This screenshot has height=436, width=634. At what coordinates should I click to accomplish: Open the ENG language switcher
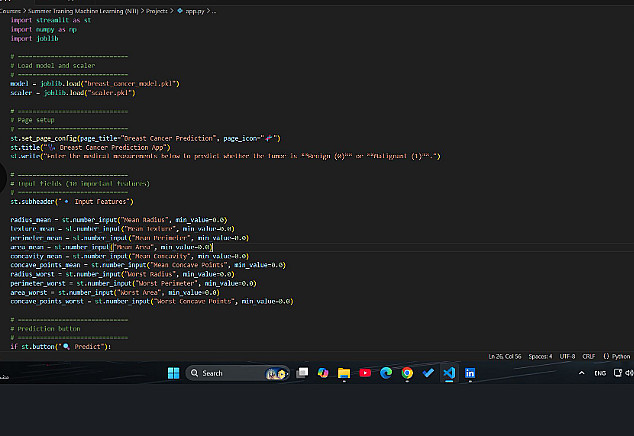click(600, 373)
